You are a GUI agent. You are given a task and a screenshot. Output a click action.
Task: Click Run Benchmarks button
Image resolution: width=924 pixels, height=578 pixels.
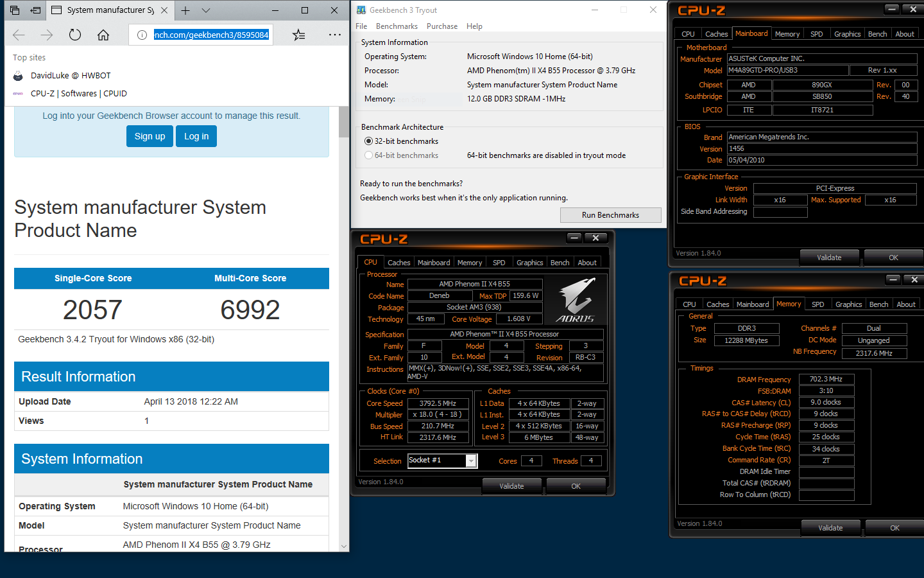610,215
